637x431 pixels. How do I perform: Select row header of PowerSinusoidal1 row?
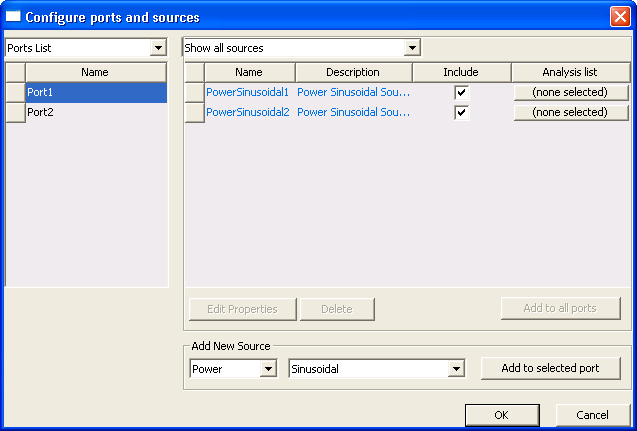(x=194, y=92)
